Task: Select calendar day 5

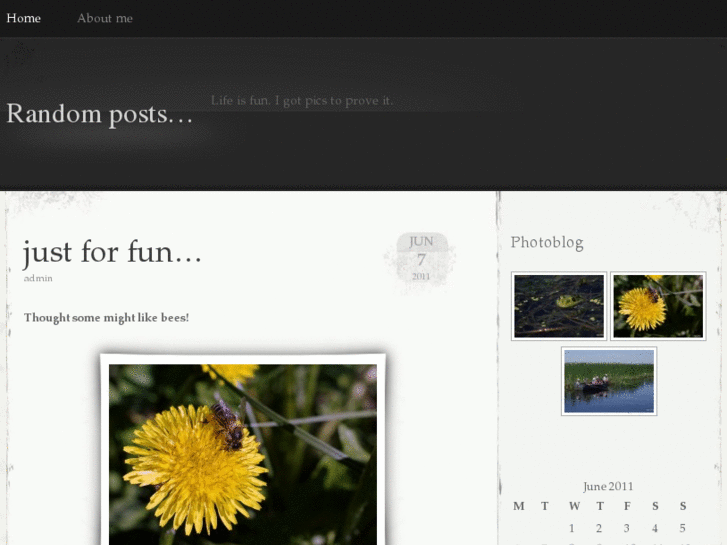Action: (x=682, y=528)
